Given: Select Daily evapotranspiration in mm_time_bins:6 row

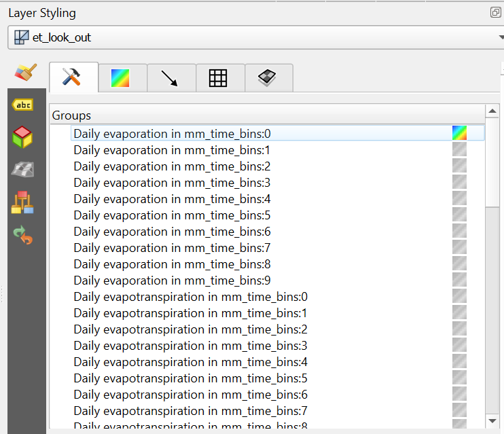Looking at the screenshot, I should click(190, 395).
